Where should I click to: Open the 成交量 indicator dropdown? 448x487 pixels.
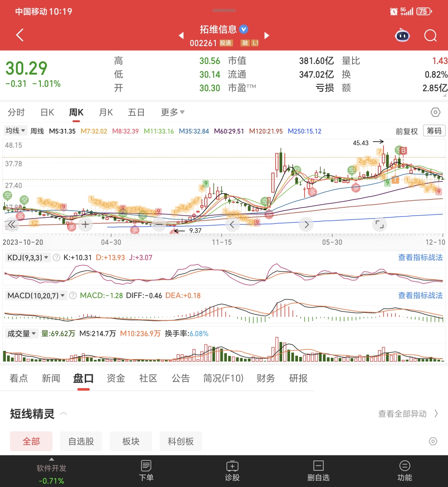[22, 334]
